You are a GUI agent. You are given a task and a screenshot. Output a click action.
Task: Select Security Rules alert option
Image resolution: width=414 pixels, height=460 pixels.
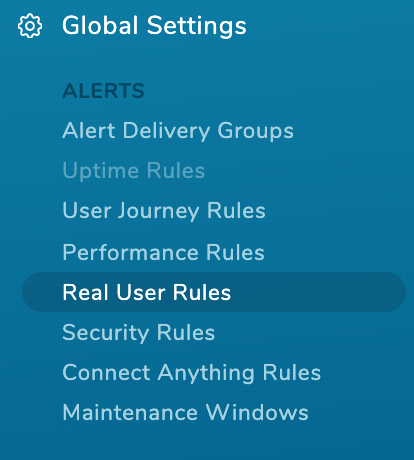click(x=139, y=333)
